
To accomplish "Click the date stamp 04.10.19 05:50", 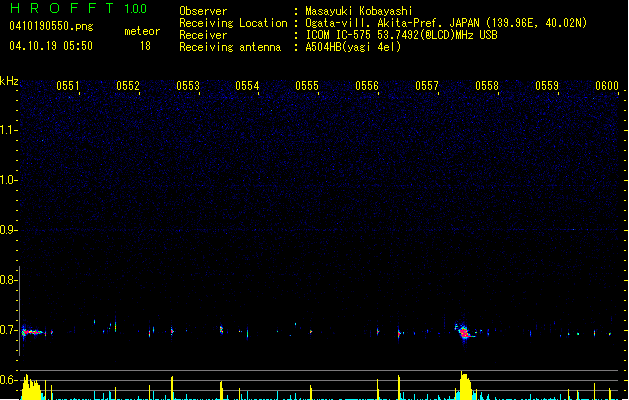I will [x=51, y=46].
